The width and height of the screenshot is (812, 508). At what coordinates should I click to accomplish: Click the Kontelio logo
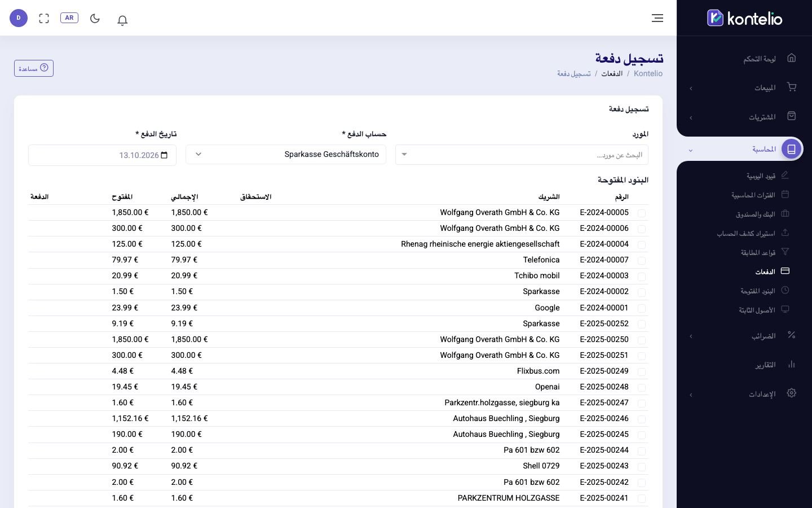click(744, 18)
